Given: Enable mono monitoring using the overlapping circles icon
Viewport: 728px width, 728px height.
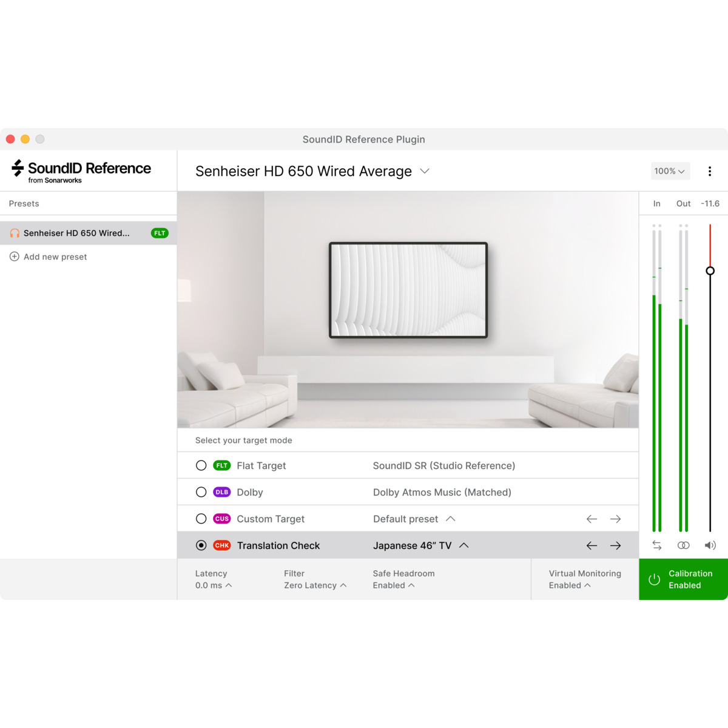Looking at the screenshot, I should point(683,545).
